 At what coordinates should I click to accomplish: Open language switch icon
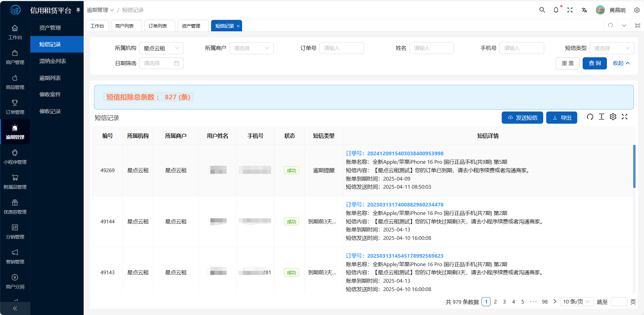[x=584, y=10]
